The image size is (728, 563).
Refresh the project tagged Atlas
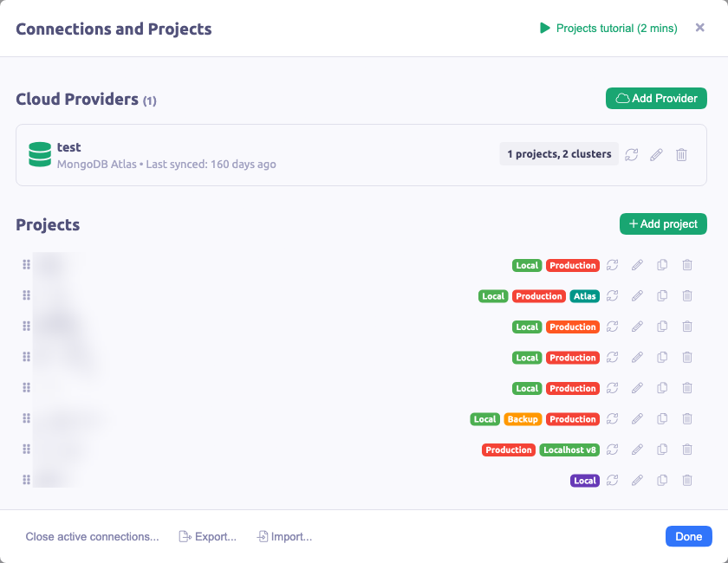click(612, 296)
